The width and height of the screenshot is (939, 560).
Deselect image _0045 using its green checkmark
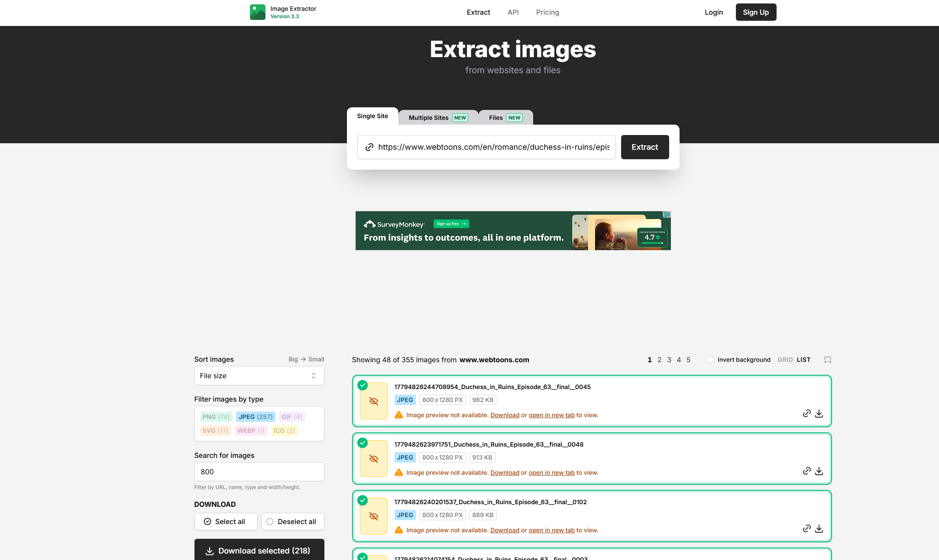pos(363,385)
